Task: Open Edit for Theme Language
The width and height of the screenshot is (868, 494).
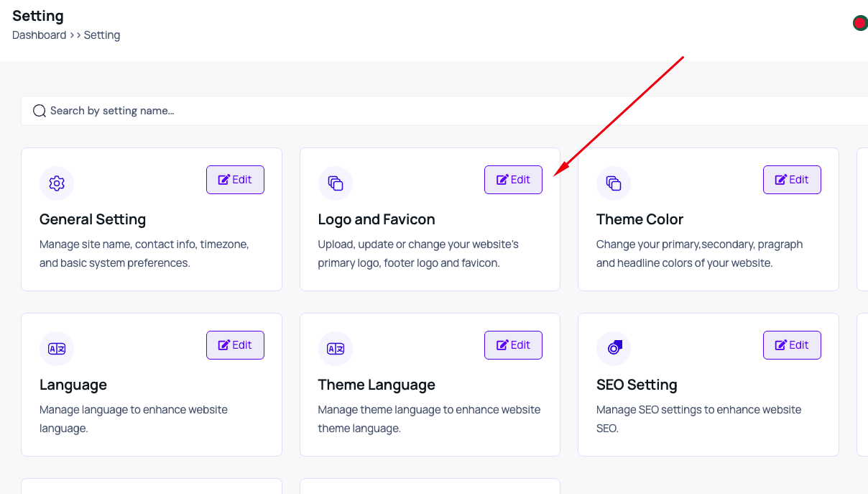Action: pyautogui.click(x=513, y=345)
